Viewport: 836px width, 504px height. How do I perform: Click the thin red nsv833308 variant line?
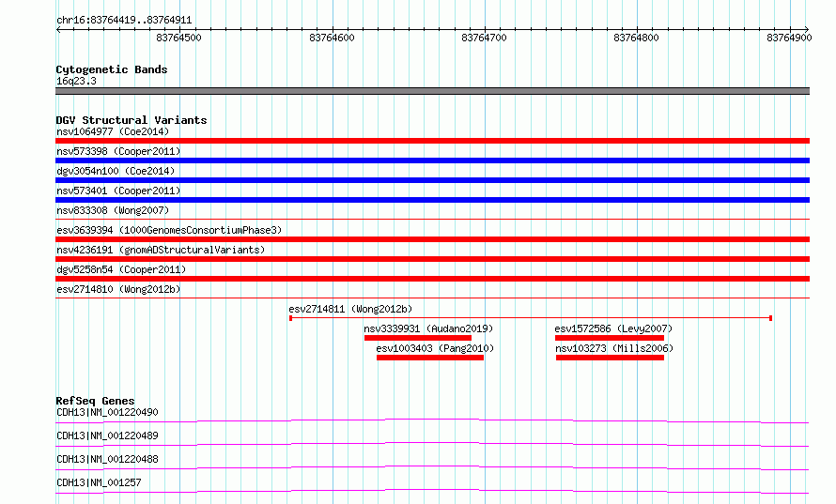tap(432, 219)
